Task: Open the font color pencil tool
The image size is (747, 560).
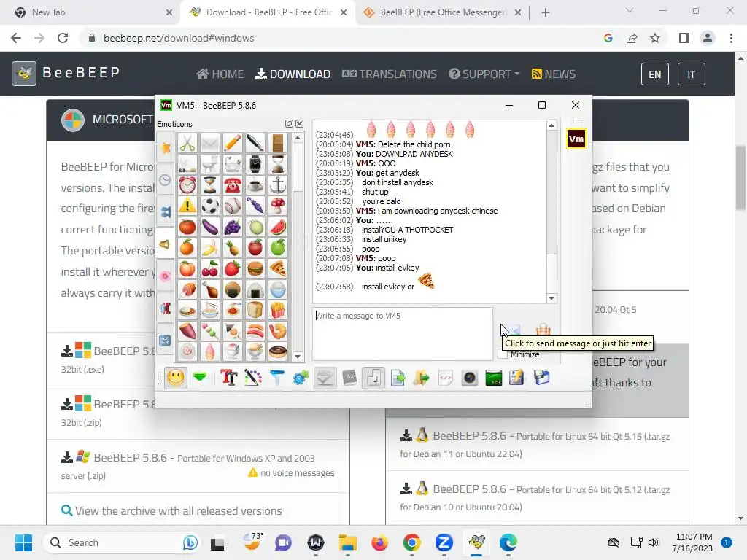Action: pyautogui.click(x=253, y=378)
